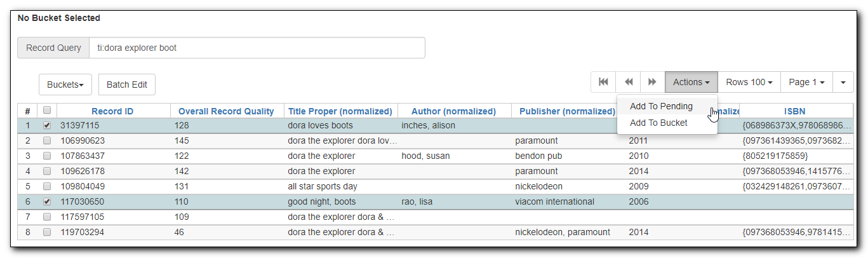Screen dimensions: 868x258
Task: Go to first page icon
Action: point(603,82)
